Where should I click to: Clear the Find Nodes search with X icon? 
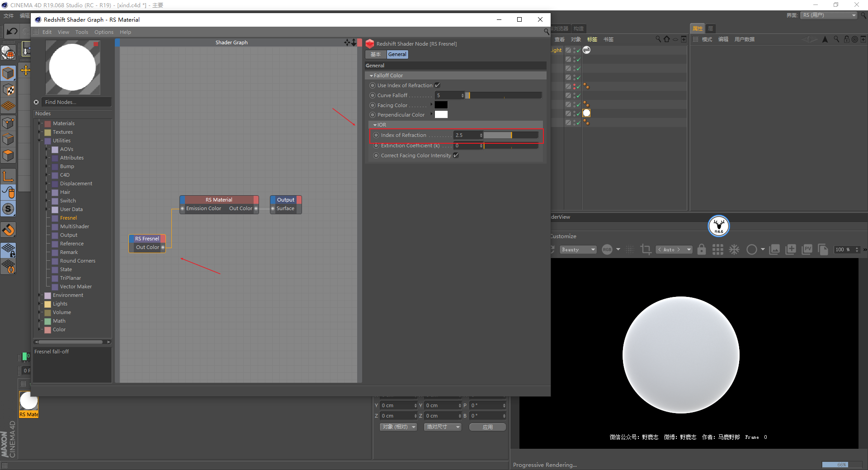pyautogui.click(x=36, y=102)
